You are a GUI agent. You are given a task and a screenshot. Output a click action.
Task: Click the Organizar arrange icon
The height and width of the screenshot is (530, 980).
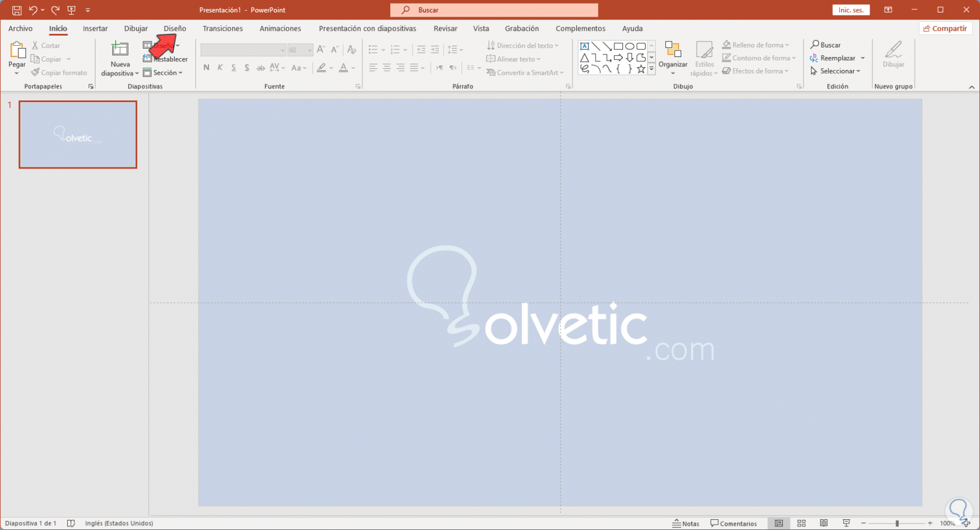click(673, 50)
